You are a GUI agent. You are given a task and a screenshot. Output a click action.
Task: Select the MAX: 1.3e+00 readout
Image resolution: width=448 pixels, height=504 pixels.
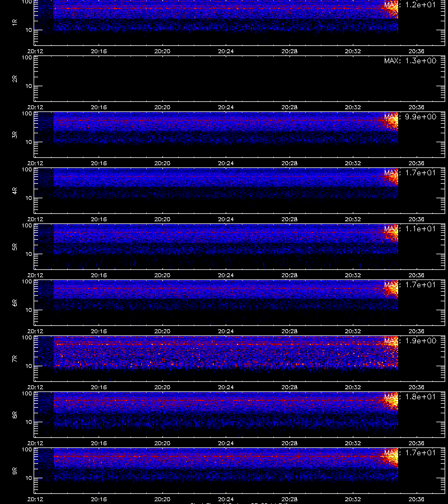[x=410, y=60]
